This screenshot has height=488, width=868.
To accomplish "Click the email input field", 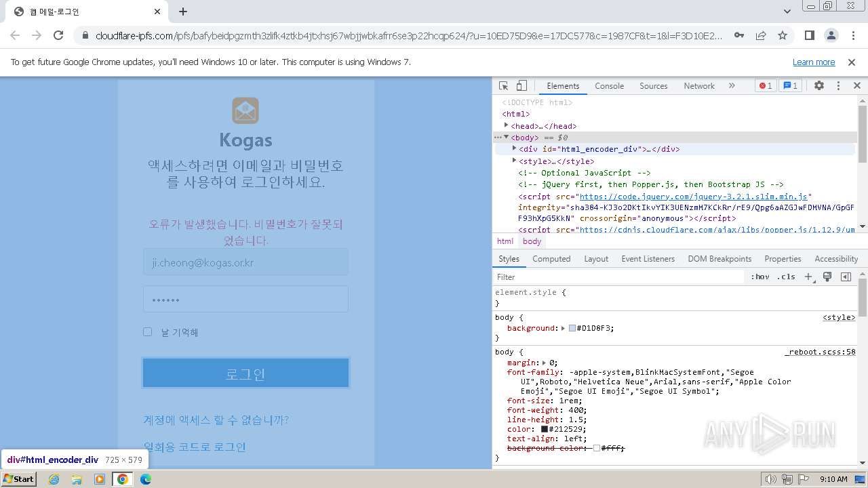I will click(x=245, y=262).
